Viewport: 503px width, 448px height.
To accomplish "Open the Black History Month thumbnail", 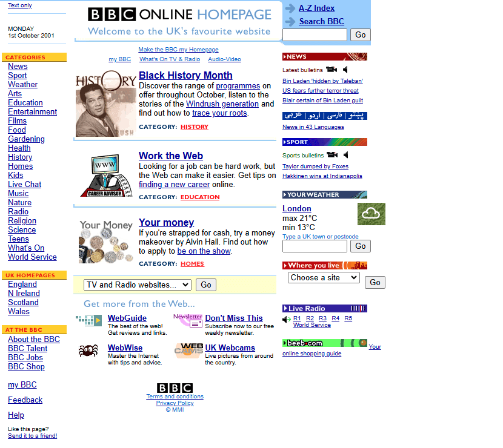I will pyautogui.click(x=106, y=104).
